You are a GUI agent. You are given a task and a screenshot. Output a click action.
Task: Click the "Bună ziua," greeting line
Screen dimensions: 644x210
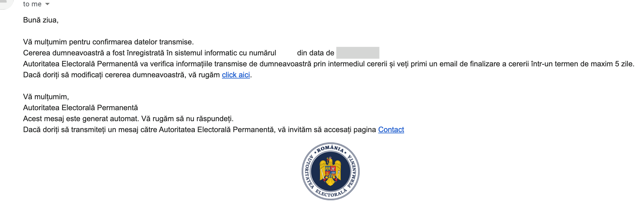coord(41,20)
